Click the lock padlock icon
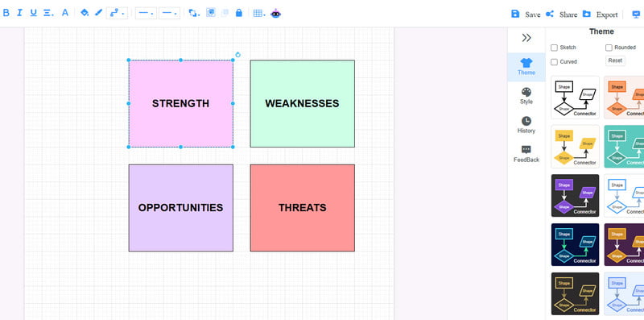 (x=238, y=13)
